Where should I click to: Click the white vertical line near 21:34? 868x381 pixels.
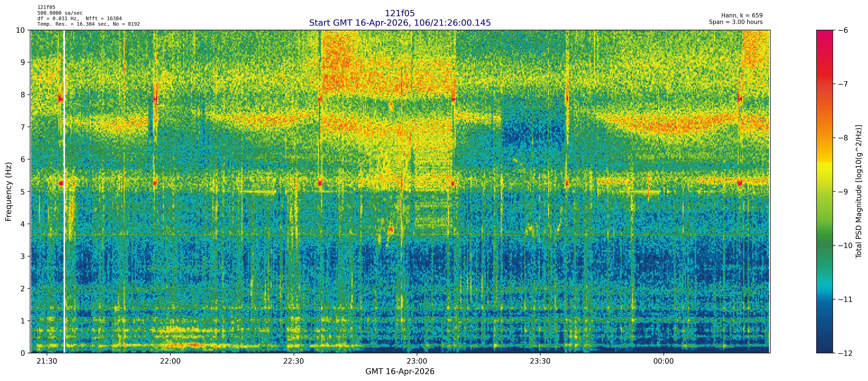click(64, 202)
